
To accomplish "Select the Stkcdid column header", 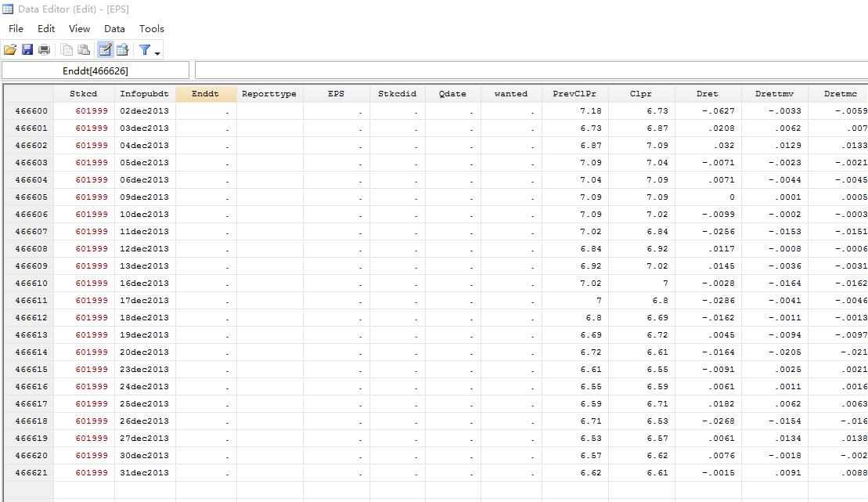I will point(397,94).
